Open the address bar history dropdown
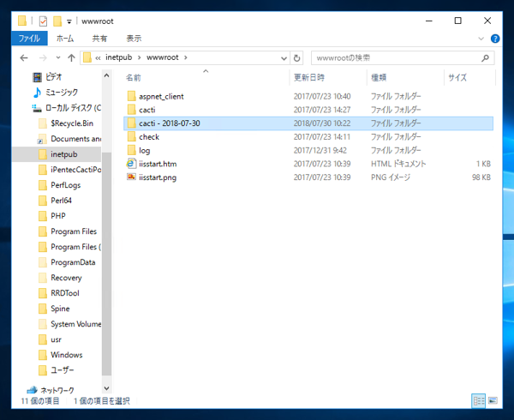Screen dimensions: 514x420 click(284, 58)
